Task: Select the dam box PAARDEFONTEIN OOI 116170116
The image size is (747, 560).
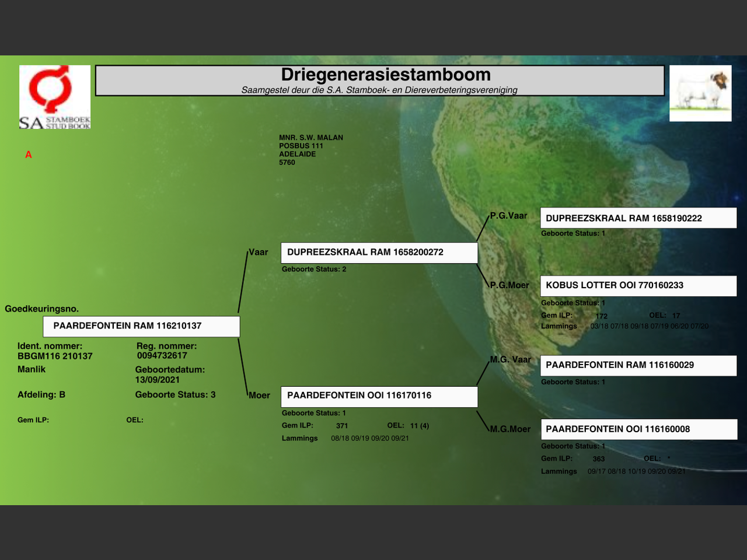Action: pos(379,396)
